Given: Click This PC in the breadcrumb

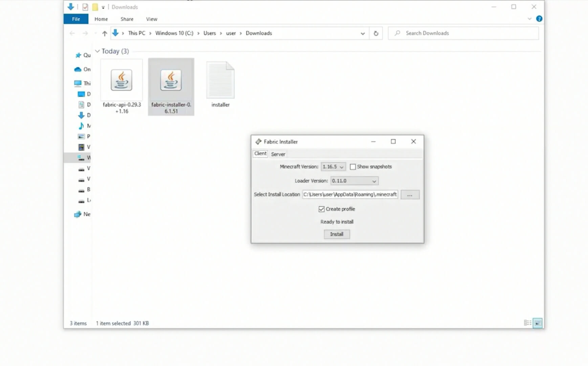Looking at the screenshot, I should [x=136, y=33].
